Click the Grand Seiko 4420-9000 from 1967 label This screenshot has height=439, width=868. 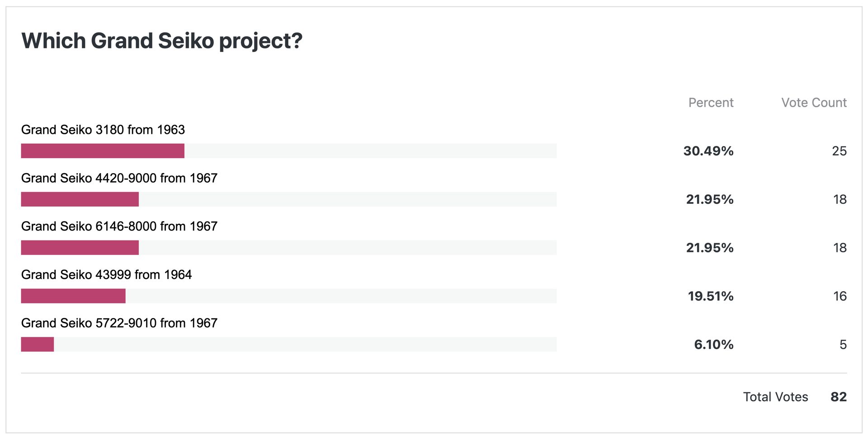coord(119,178)
